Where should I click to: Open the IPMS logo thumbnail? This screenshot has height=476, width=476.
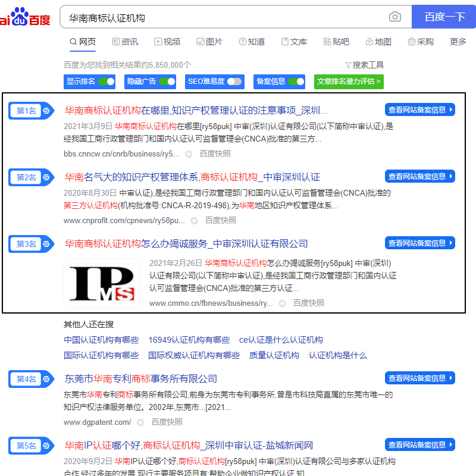pyautogui.click(x=102, y=284)
